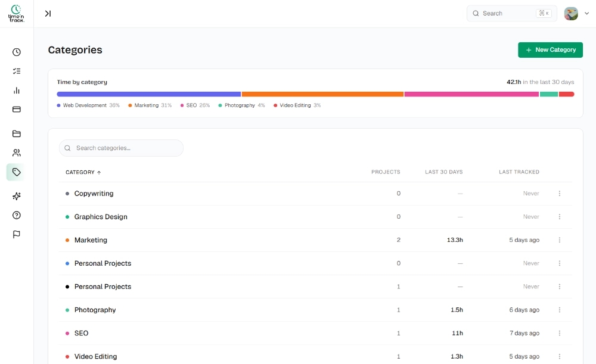This screenshot has width=596, height=364.
Task: Open the tasks checklist icon in sidebar
Action: 16,71
